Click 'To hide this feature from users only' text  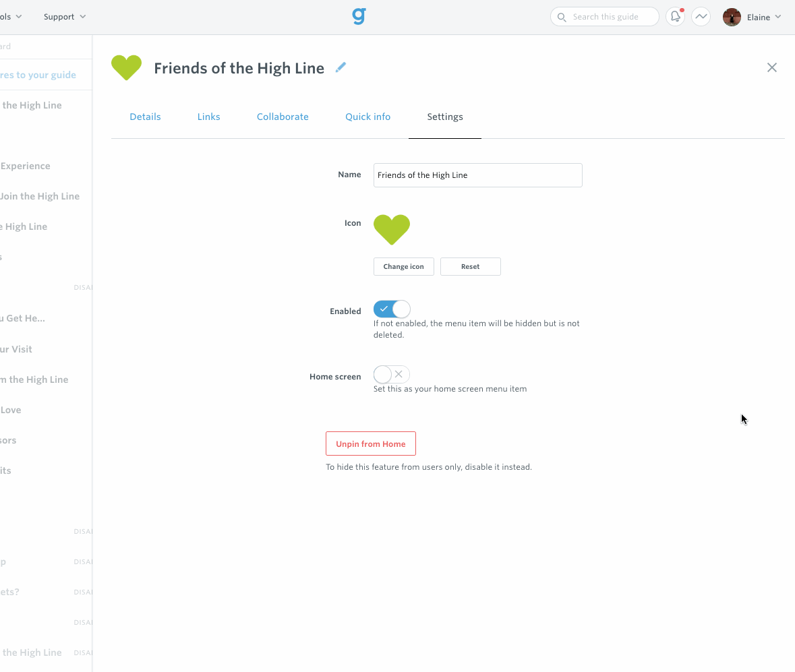coord(394,466)
